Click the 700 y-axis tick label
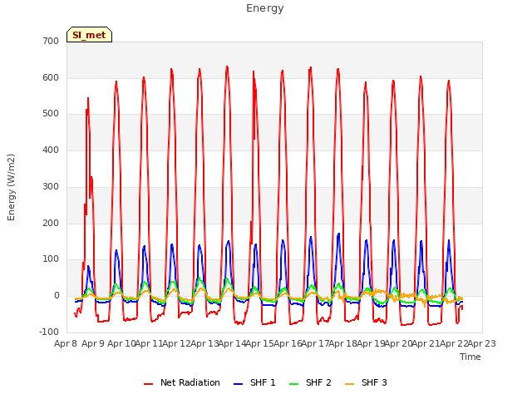Image resolution: width=532 pixels, height=399 pixels. coord(51,41)
